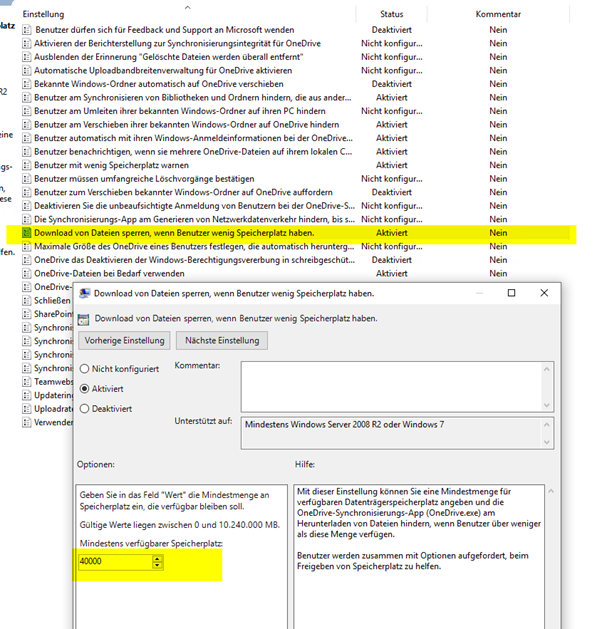Click into the Kommentar text box
This screenshot has height=629, width=602.
(x=391, y=387)
